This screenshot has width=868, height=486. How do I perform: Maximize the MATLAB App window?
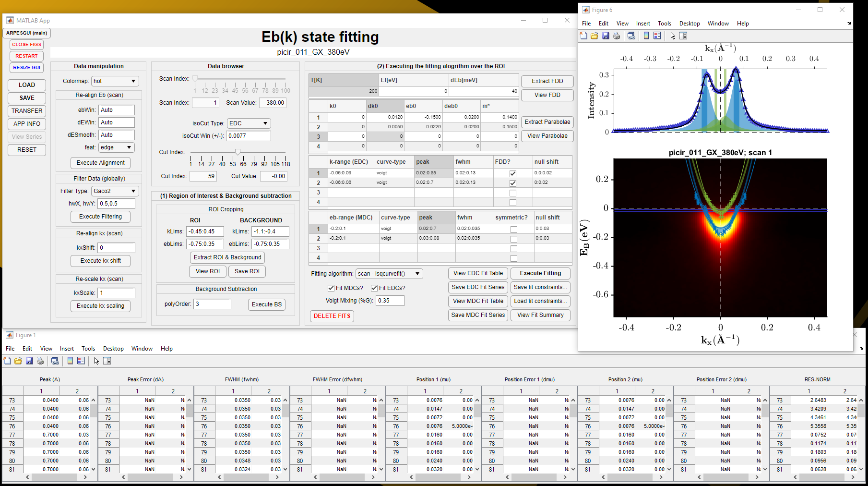pyautogui.click(x=545, y=20)
